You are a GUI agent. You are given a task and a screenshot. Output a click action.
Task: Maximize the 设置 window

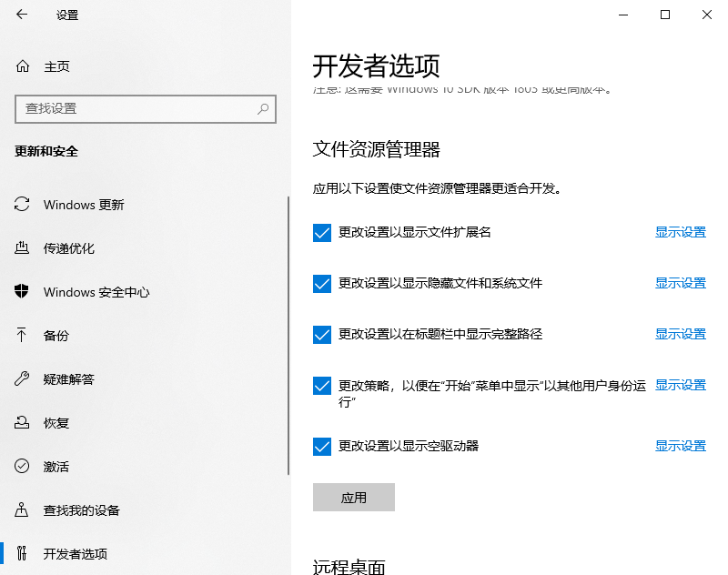point(665,15)
